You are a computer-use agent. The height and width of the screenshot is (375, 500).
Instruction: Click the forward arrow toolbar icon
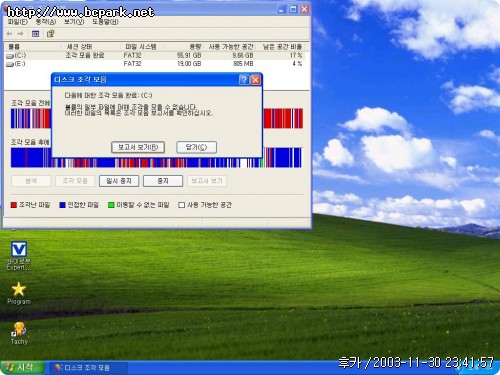pos(20,34)
